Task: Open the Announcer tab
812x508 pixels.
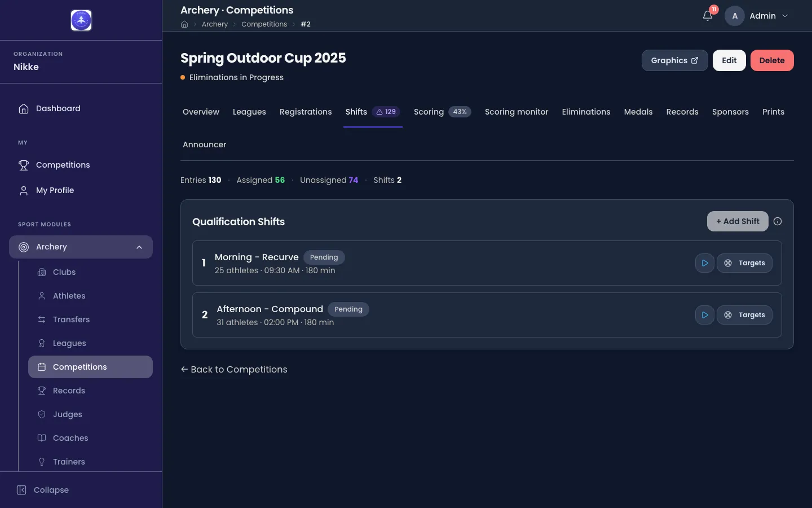Action: point(204,144)
